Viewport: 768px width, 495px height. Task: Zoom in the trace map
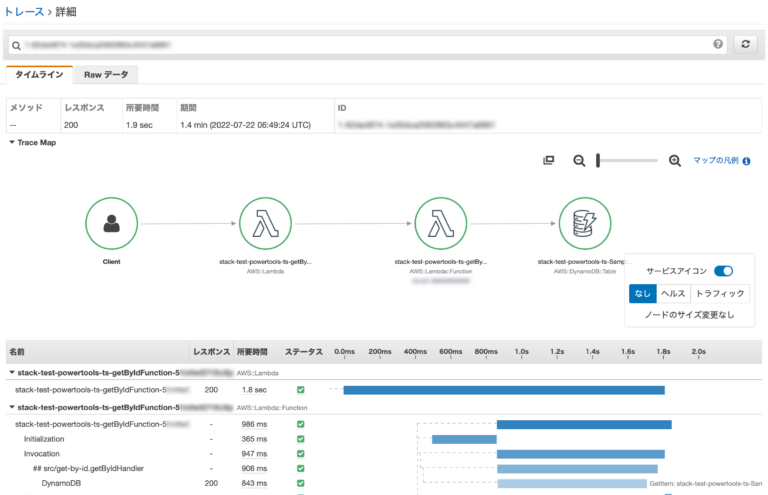pyautogui.click(x=674, y=161)
